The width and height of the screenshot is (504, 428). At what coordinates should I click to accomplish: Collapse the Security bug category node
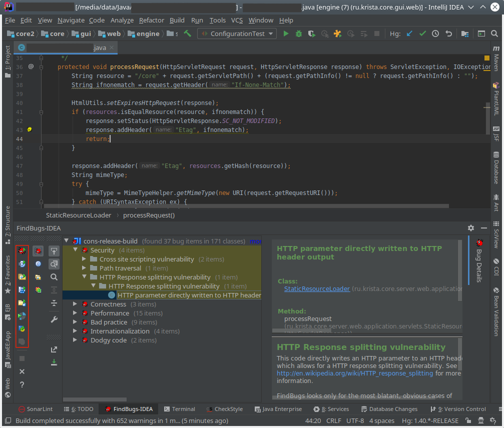pos(75,250)
